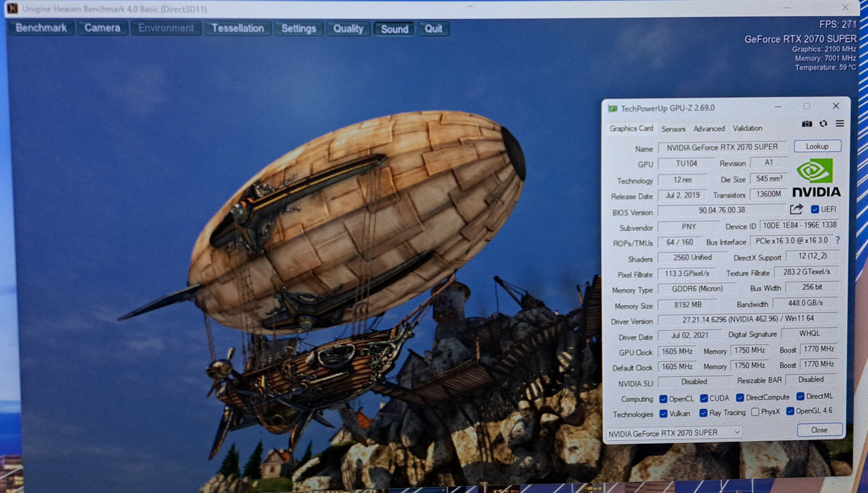The image size is (868, 493).
Task: Switch to the Sensors tab
Action: pos(673,129)
